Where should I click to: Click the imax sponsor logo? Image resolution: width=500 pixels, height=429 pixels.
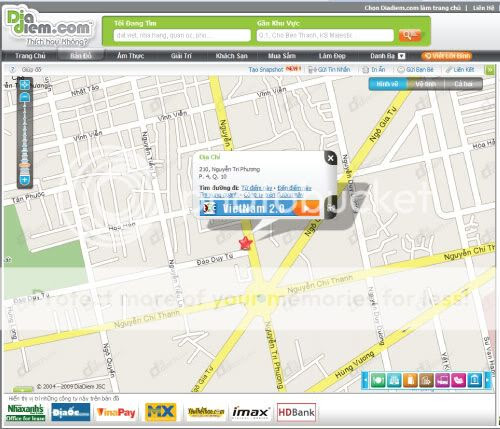coord(251,413)
